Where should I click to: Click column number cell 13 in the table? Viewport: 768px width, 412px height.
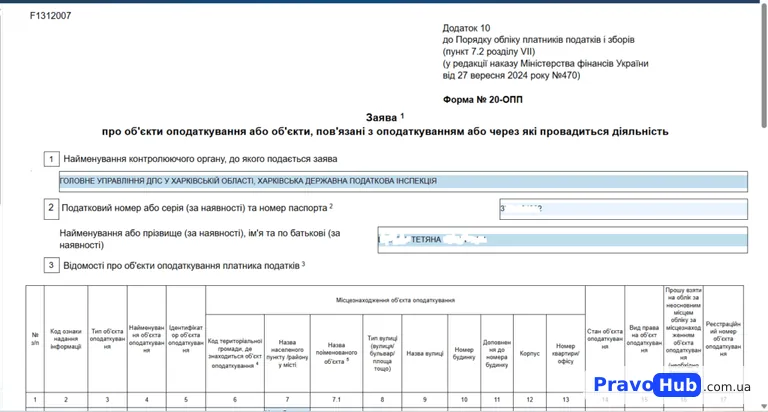(x=566, y=399)
